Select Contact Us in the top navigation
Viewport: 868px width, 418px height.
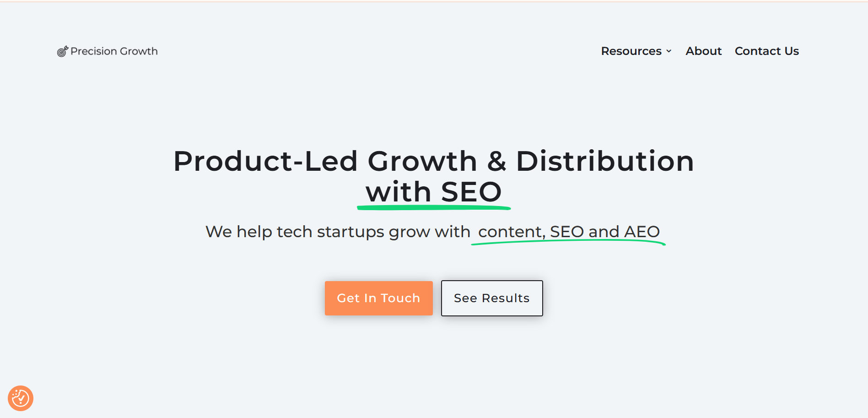click(766, 51)
